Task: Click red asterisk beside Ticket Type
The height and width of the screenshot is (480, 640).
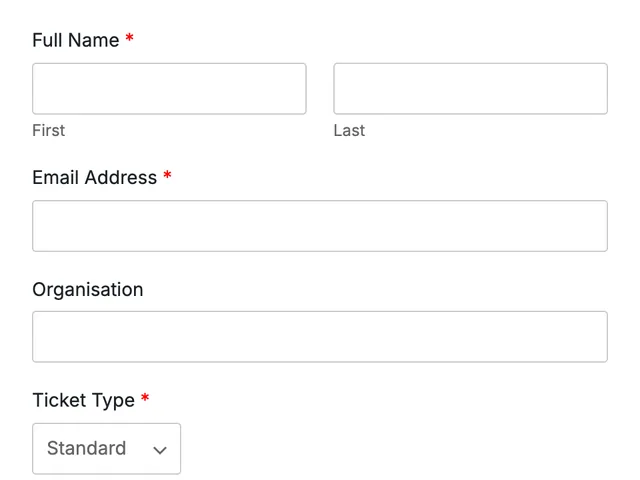Action: 145,398
